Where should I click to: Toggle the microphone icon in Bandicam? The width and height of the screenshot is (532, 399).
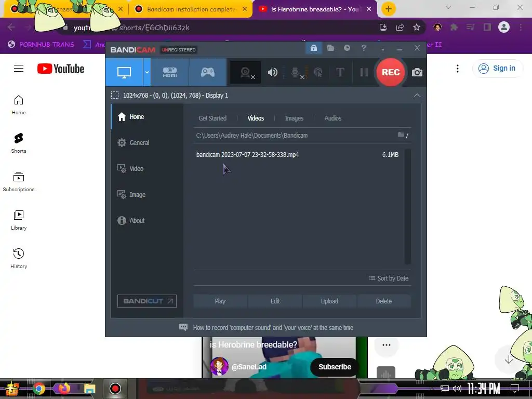(x=296, y=72)
